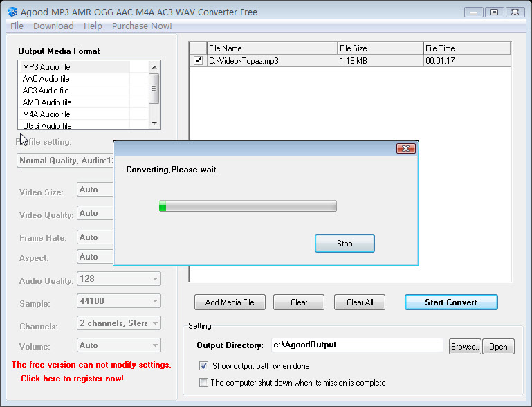Close the Agood converter main window
532x407 pixels.
515,12
